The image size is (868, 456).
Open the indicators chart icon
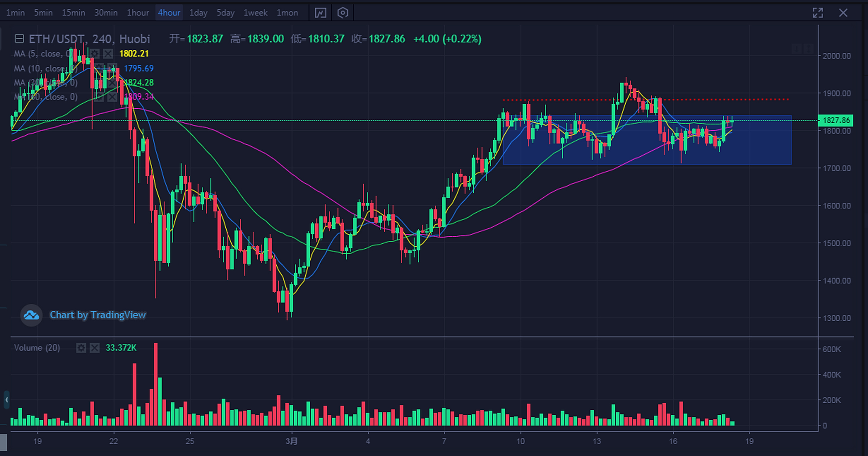(320, 13)
